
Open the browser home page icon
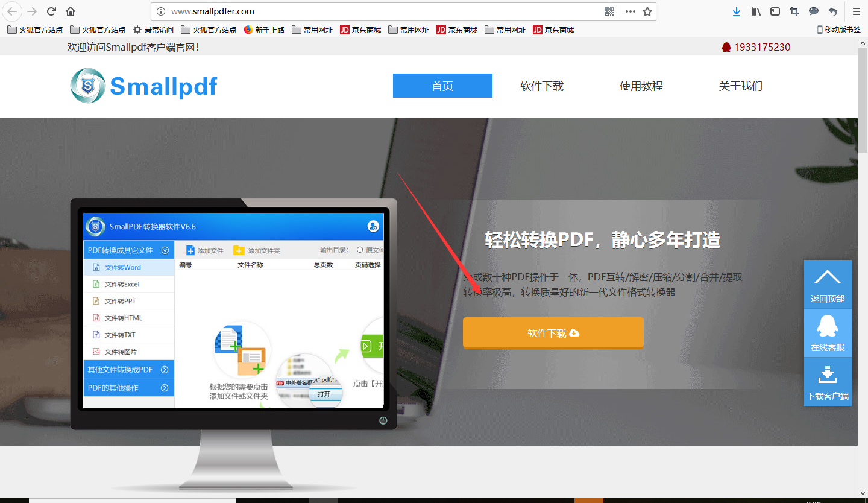pyautogui.click(x=71, y=11)
